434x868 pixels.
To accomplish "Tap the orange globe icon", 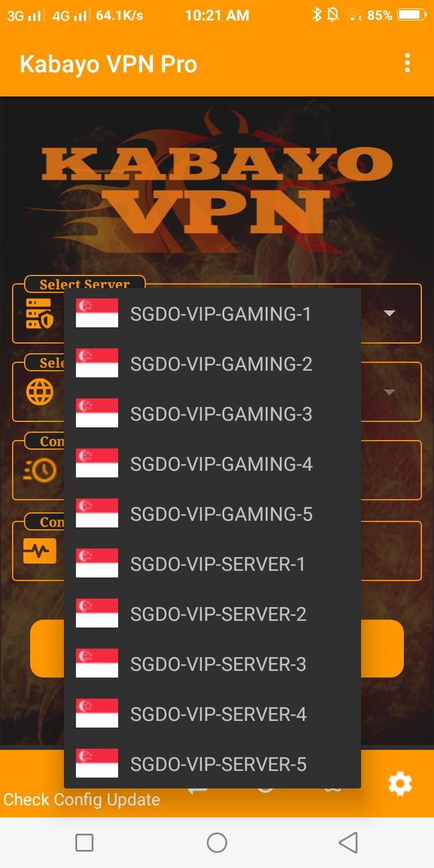I will click(x=40, y=392).
